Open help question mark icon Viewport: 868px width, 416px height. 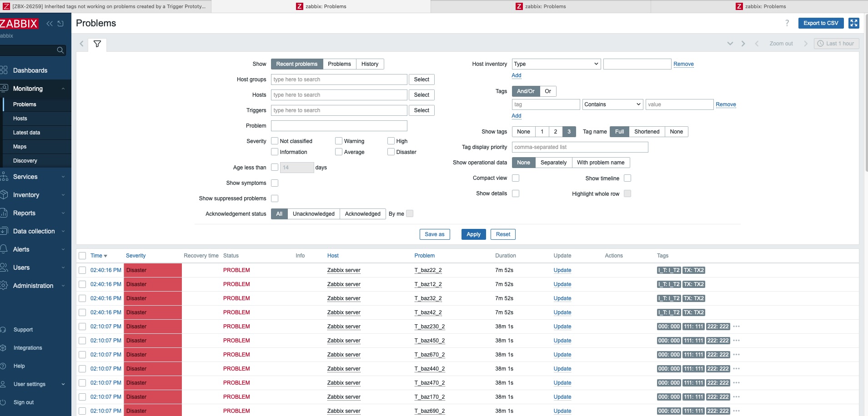[x=787, y=23]
